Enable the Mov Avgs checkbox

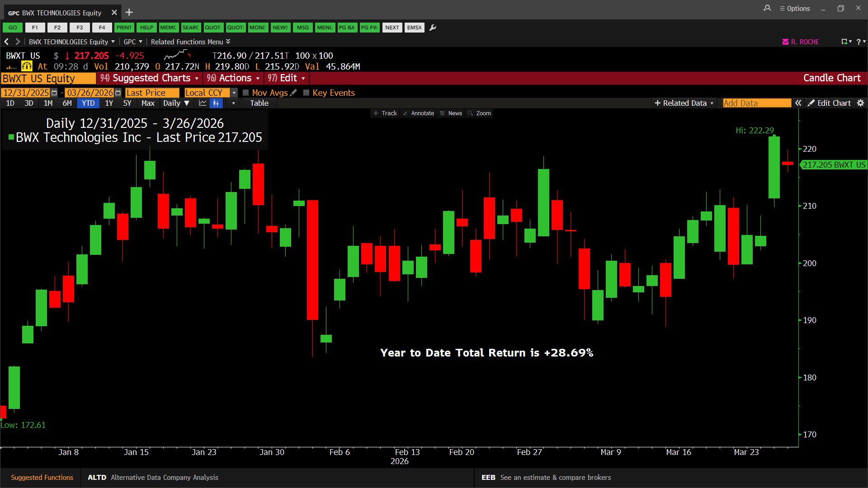(x=246, y=93)
